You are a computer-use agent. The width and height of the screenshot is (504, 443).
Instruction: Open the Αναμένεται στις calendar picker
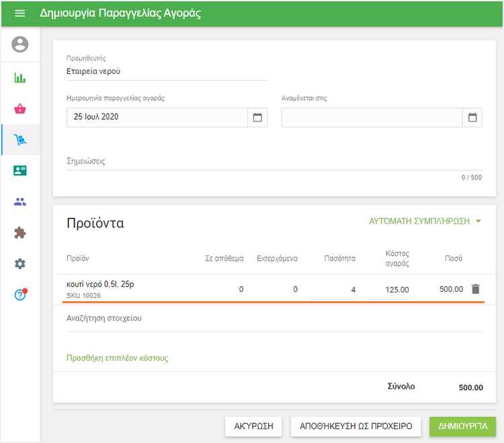[x=472, y=118]
